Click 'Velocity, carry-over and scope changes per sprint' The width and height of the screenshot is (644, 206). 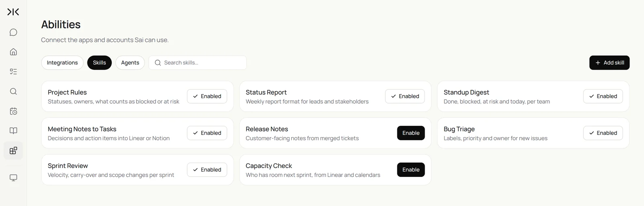tap(111, 175)
